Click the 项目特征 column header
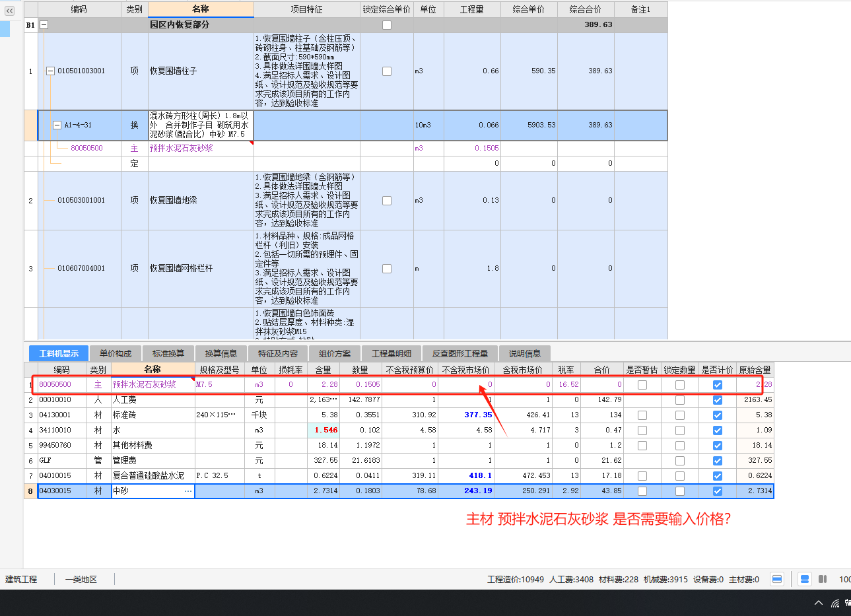The height and width of the screenshot is (616, 851). tap(307, 9)
